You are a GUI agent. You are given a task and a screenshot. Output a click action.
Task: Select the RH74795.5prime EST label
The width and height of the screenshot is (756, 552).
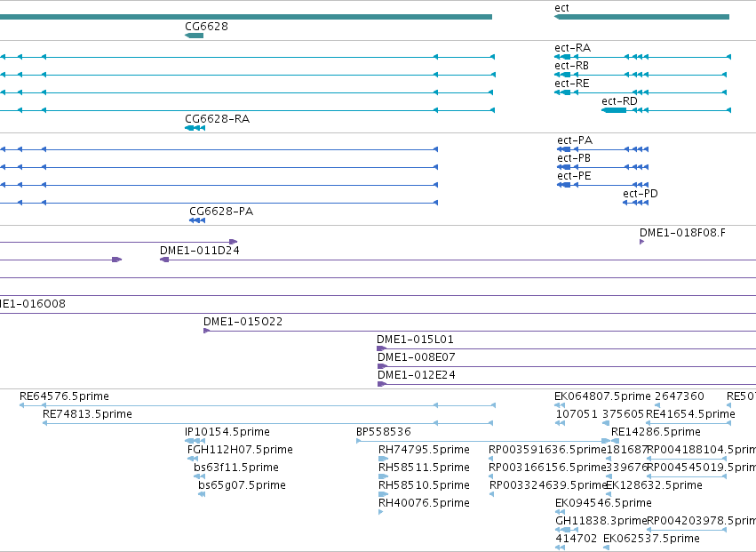point(424,450)
